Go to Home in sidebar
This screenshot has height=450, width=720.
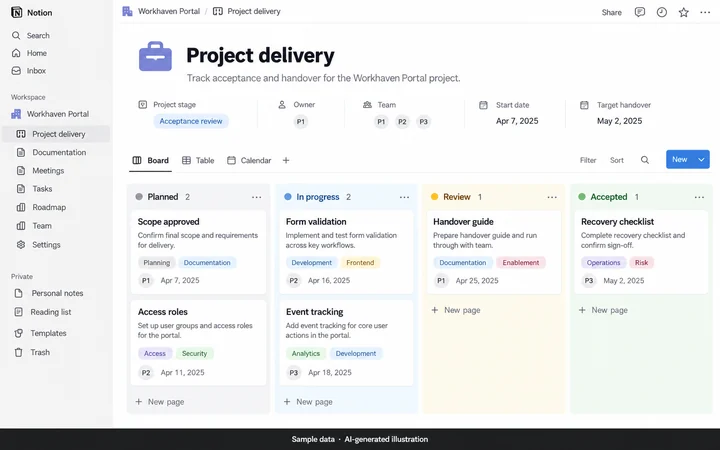coord(29,53)
